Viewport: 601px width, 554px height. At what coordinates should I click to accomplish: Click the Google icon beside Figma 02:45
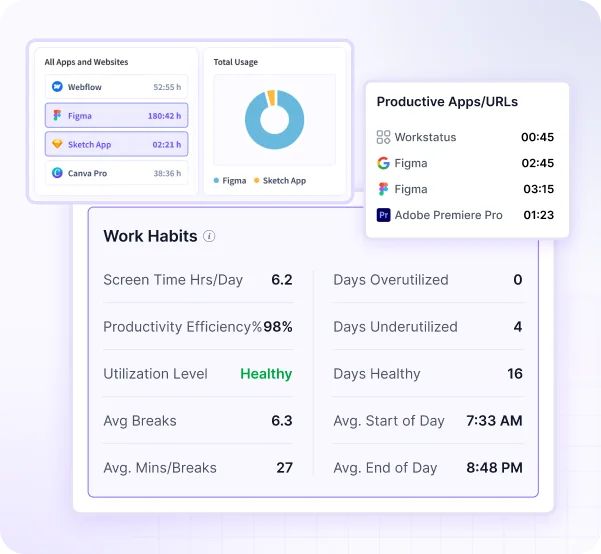383,163
